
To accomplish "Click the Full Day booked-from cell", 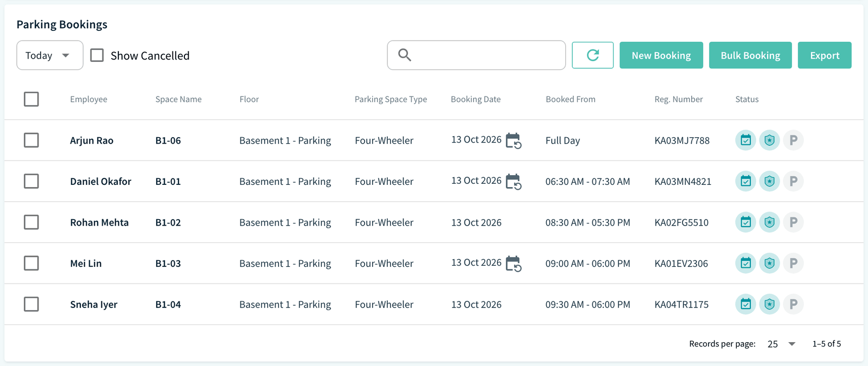I will click(x=563, y=140).
